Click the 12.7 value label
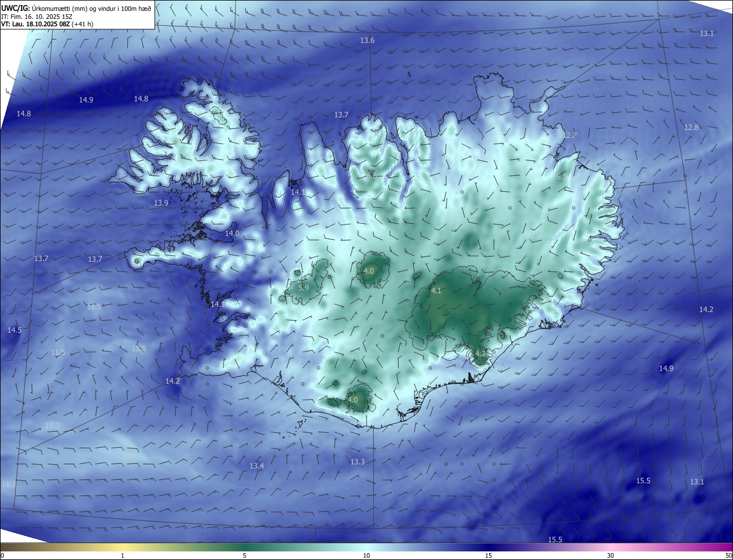This screenshot has height=560, width=733. 570,135
